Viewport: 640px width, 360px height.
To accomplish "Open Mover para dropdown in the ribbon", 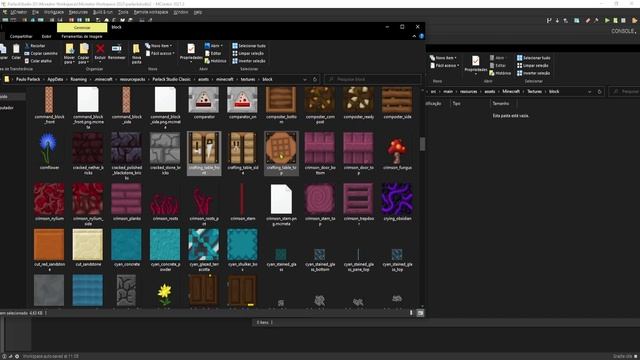I will click(69, 53).
